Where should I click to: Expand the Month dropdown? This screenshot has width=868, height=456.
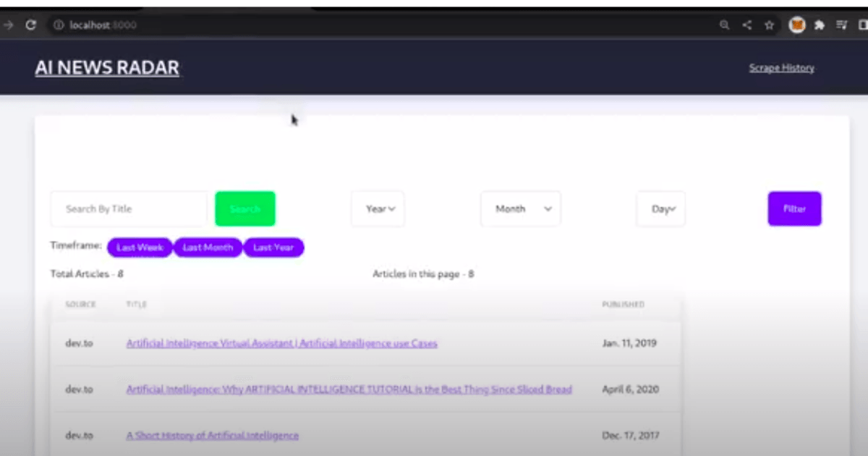pos(520,208)
